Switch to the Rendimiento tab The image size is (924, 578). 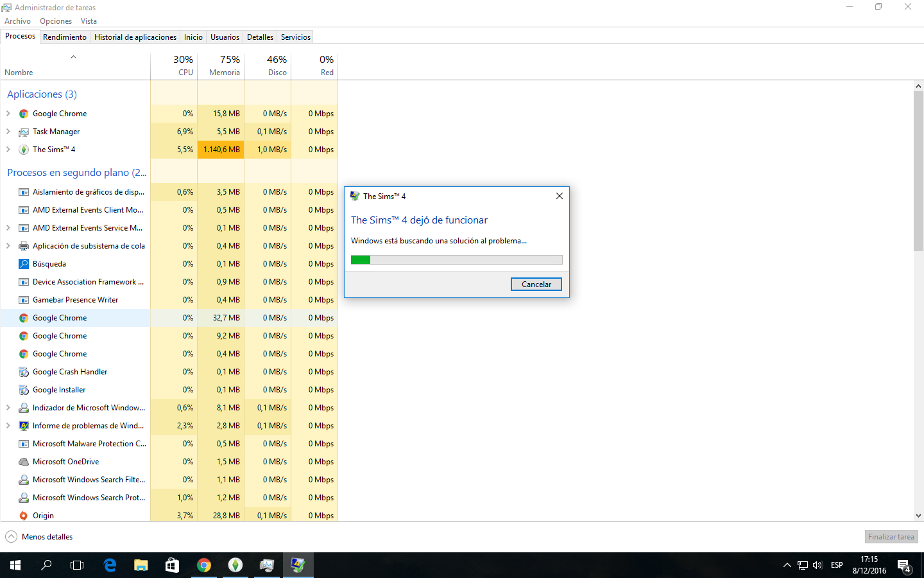pos(65,37)
